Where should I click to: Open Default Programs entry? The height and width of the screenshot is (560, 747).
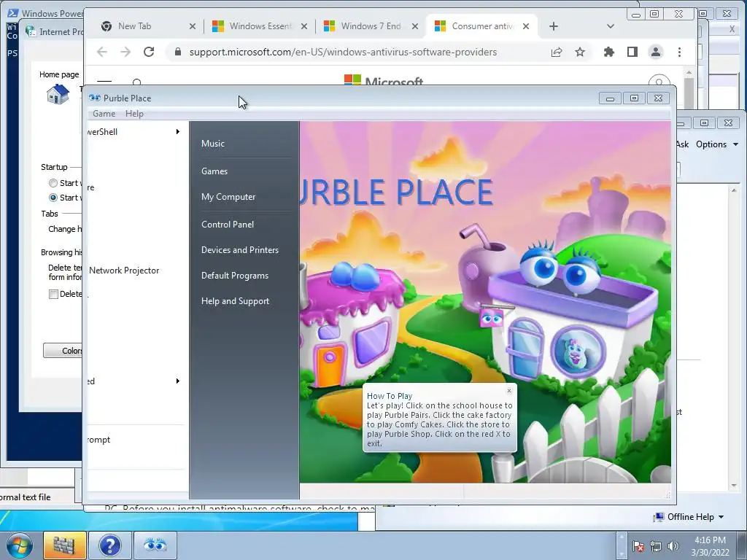pos(234,276)
